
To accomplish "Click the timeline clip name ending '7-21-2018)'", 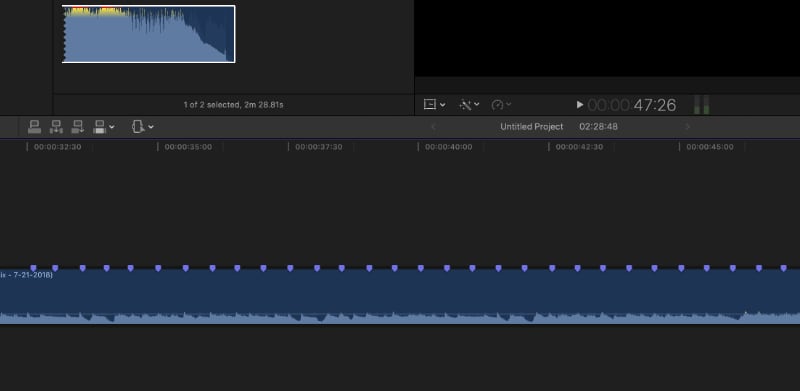I will point(27,275).
